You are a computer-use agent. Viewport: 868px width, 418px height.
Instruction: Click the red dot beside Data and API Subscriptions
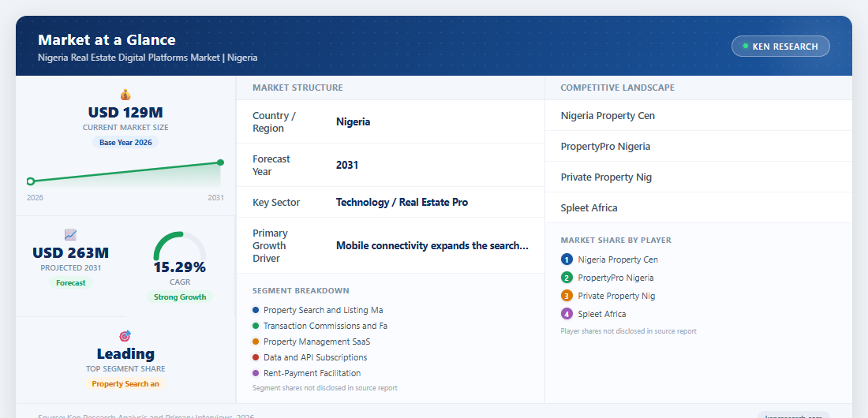coord(256,357)
